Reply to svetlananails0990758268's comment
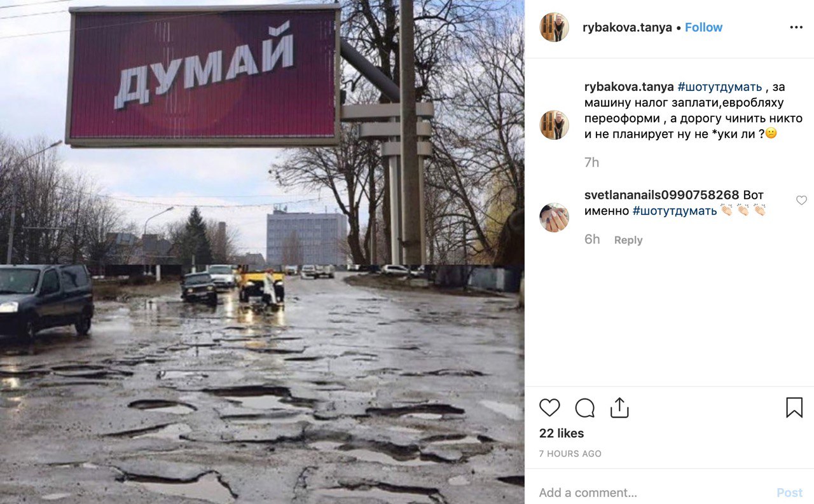This screenshot has width=814, height=504. point(628,240)
